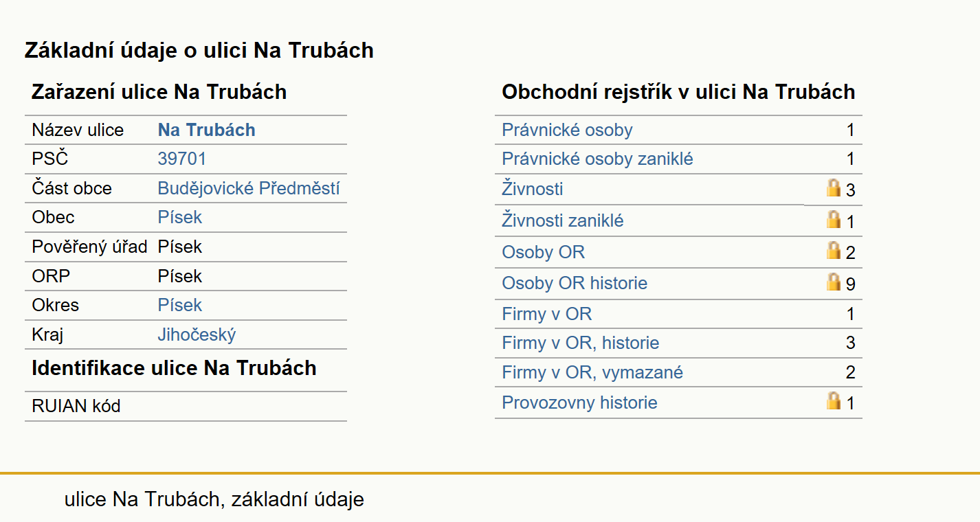Follow the Písek link in Obec row
Image resolution: width=980 pixels, height=522 pixels.
(180, 217)
